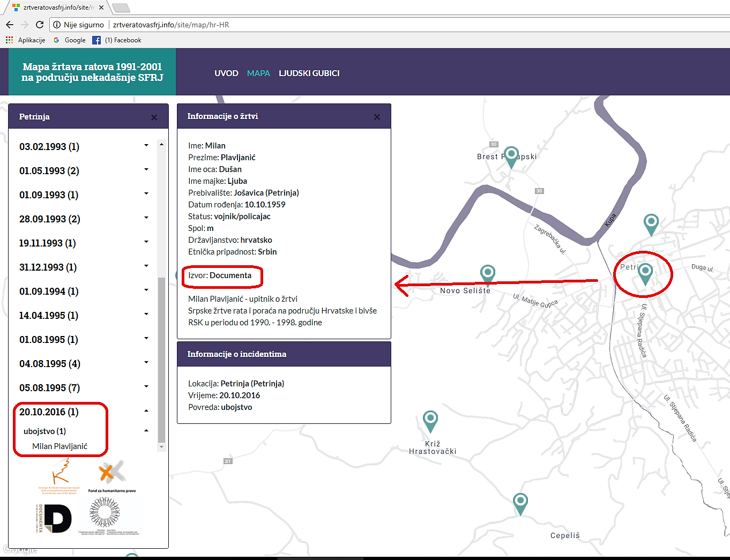Viewport: 730px width, 560px height.
Task: Select victim Milan Plavljanić in list
Action: tap(59, 446)
